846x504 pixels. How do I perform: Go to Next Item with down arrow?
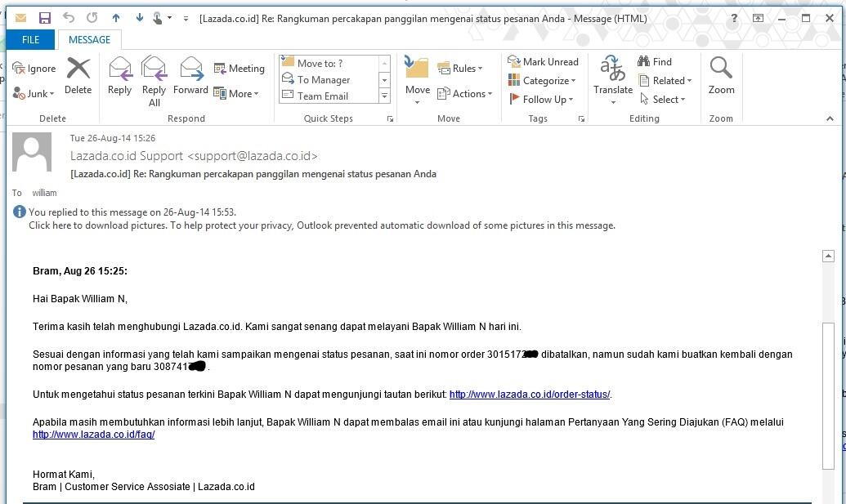[x=139, y=18]
